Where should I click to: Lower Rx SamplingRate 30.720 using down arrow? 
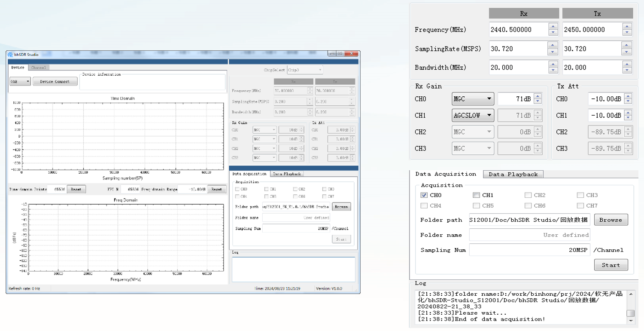coord(553,52)
